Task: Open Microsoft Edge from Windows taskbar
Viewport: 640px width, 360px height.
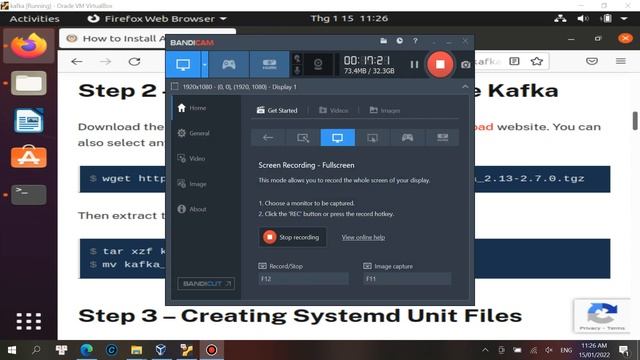Action: pyautogui.click(x=87, y=350)
